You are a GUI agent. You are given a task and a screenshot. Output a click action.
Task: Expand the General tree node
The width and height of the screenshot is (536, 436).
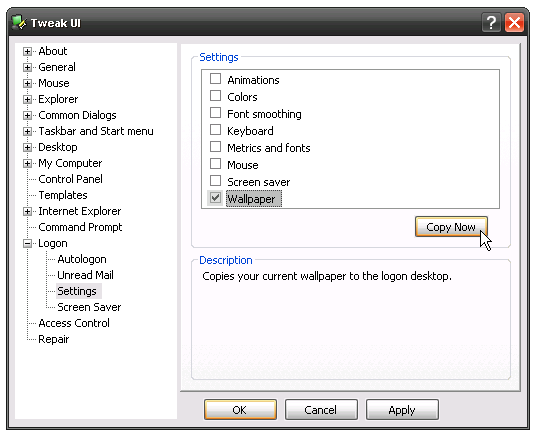pos(27,67)
